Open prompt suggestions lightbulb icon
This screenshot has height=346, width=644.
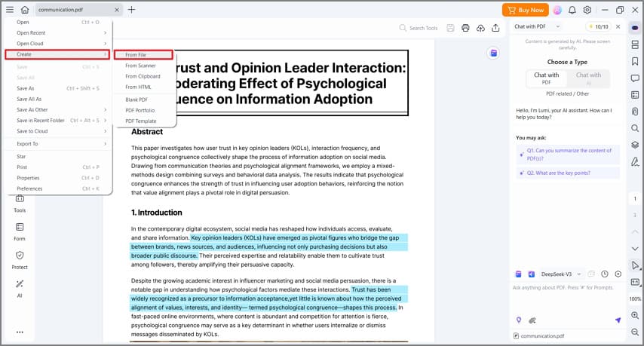519,320
